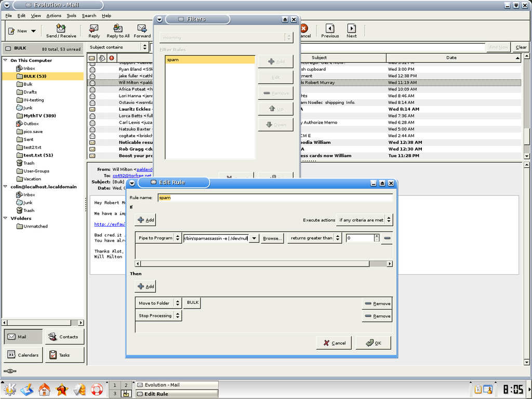532x399 pixels.
Task: Open the Contacts view from sidebar
Action: click(x=64, y=337)
